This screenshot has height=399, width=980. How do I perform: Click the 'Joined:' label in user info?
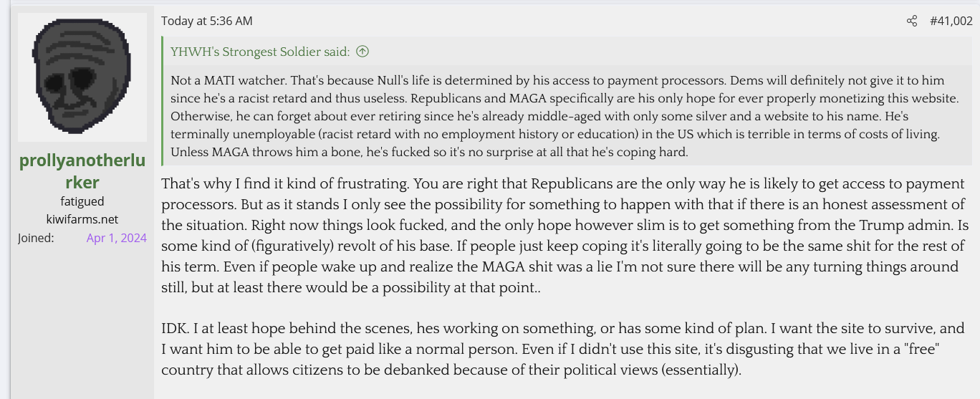pyautogui.click(x=36, y=238)
